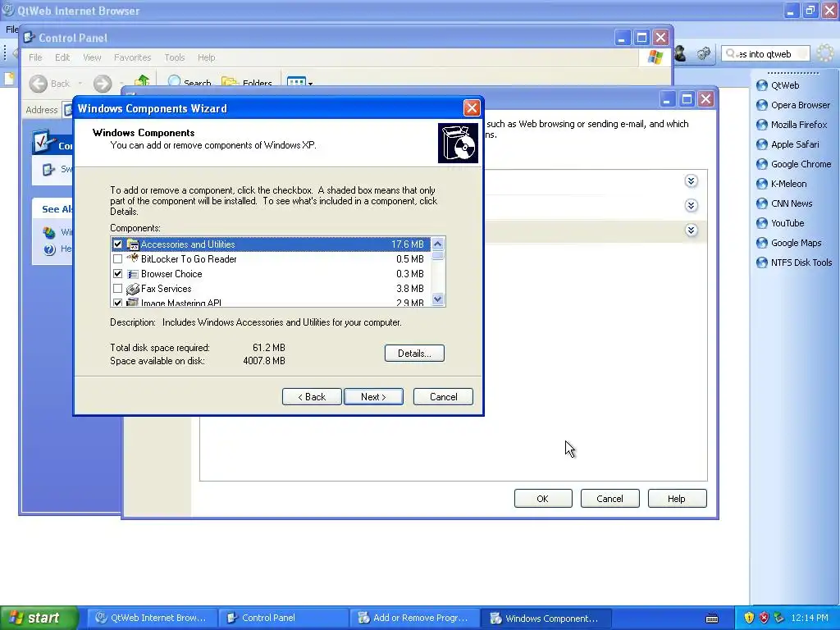Open Control Panel Favorites menu

pos(132,57)
